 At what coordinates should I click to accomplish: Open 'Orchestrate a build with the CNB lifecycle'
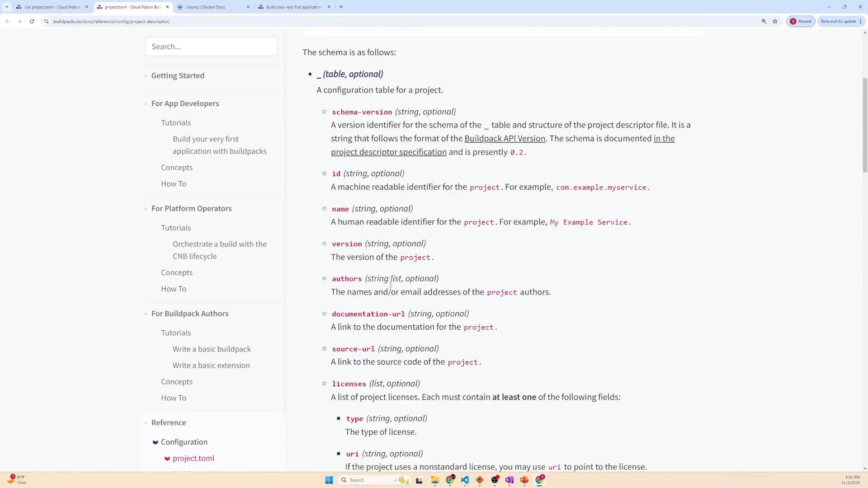pos(219,250)
